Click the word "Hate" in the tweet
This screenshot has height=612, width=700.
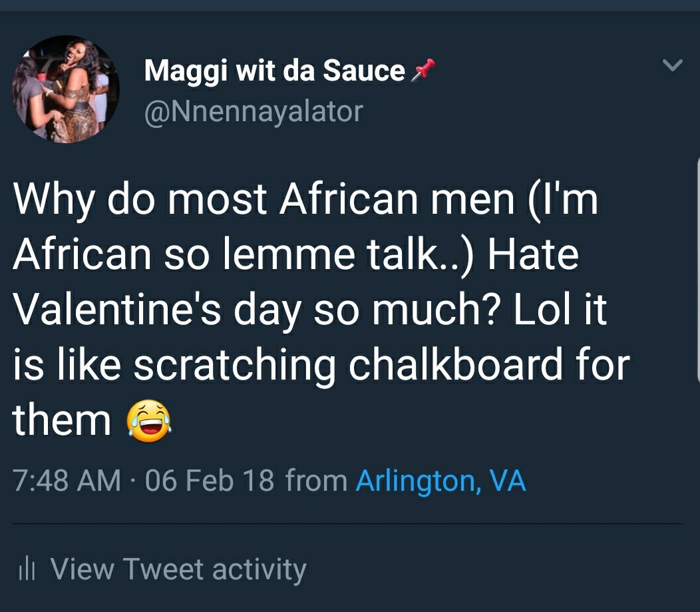coord(533,255)
